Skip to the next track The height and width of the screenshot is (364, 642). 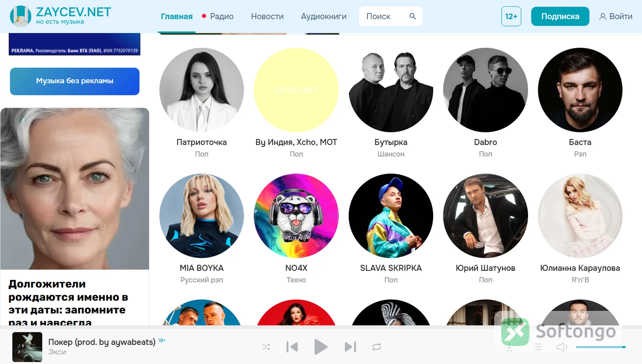[x=350, y=347]
